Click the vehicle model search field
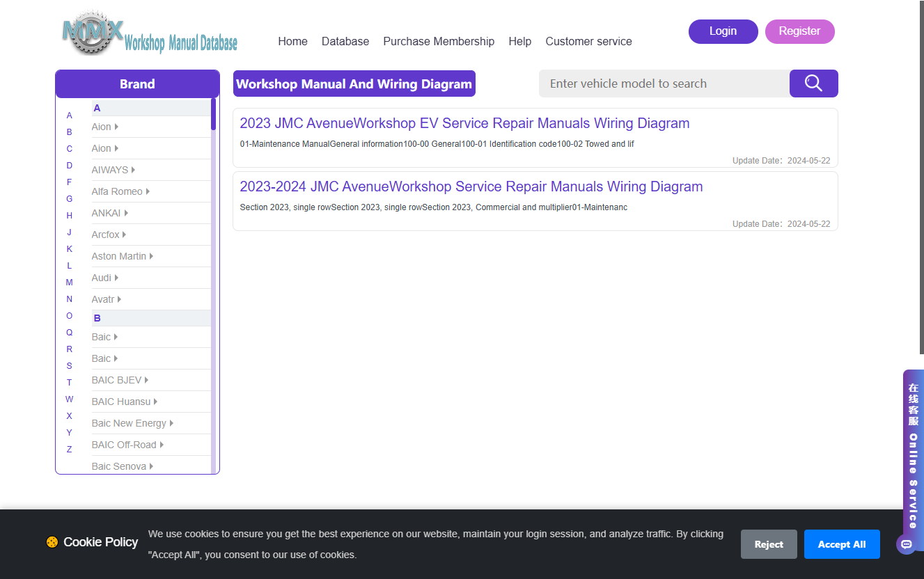 (x=664, y=84)
